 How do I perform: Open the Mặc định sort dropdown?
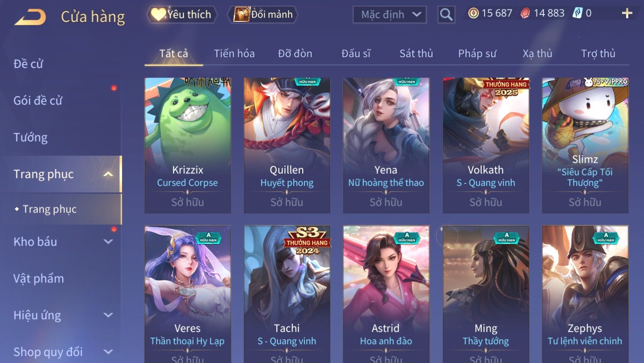390,15
